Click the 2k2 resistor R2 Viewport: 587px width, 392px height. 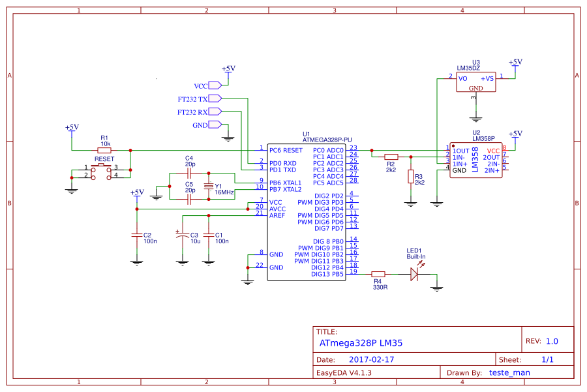click(x=391, y=156)
